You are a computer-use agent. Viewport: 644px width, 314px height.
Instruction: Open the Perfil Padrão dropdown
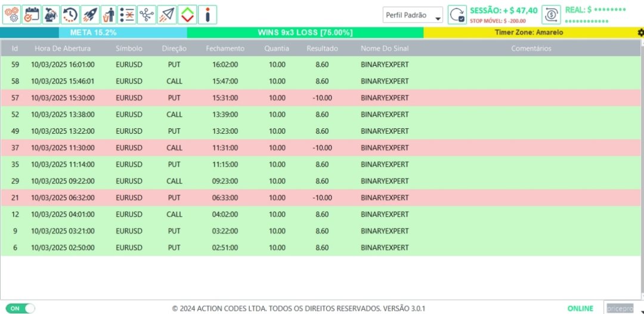(x=413, y=15)
